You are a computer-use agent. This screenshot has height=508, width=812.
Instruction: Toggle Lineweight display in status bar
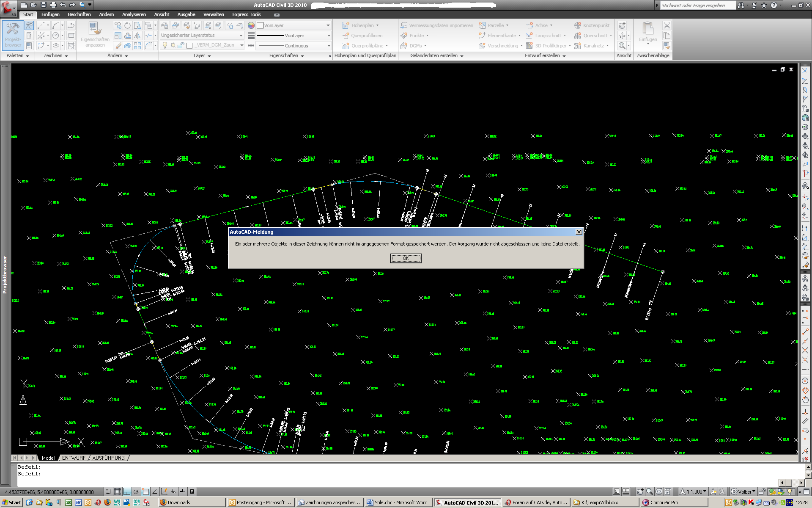click(183, 491)
